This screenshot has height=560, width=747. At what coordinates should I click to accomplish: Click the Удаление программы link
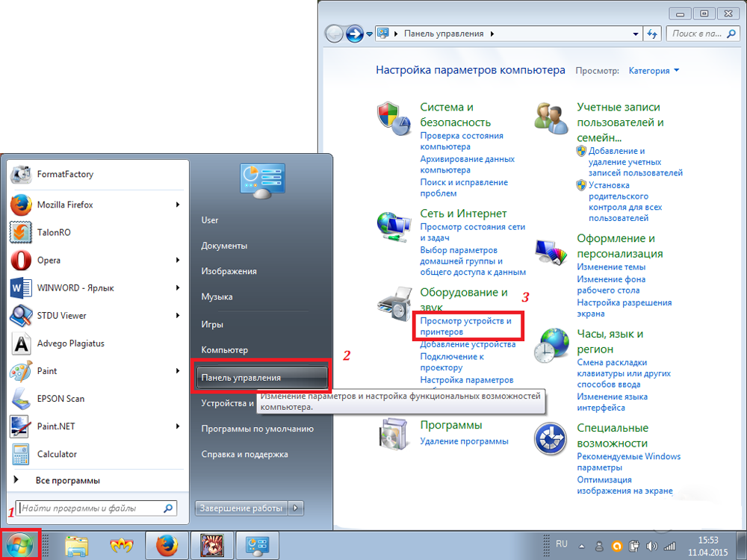463,441
